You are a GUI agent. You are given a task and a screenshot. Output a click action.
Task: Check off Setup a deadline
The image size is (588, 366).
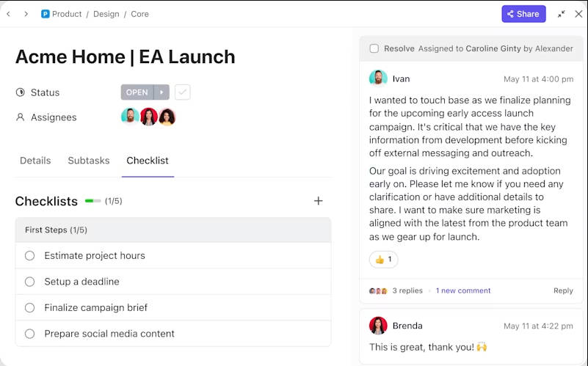29,282
